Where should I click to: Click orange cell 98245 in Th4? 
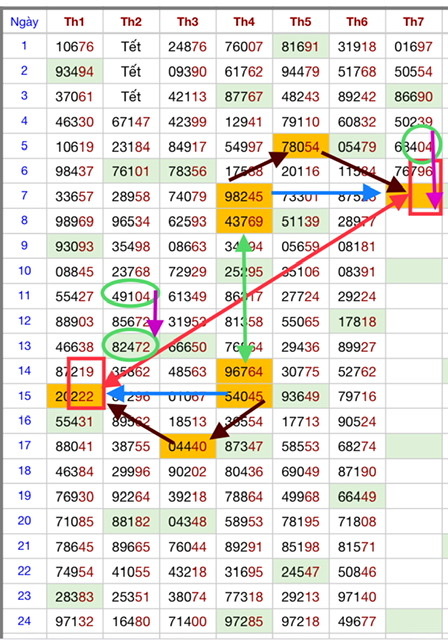[244, 196]
